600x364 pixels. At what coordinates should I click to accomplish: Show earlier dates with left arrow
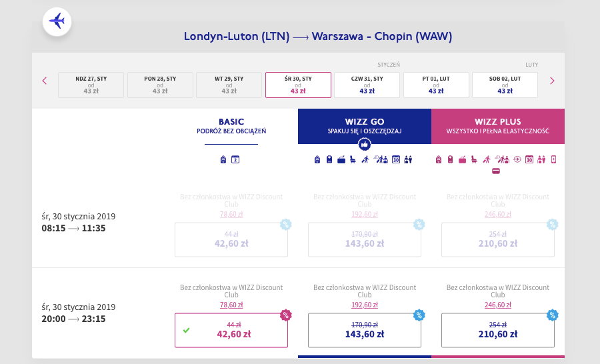click(45, 81)
